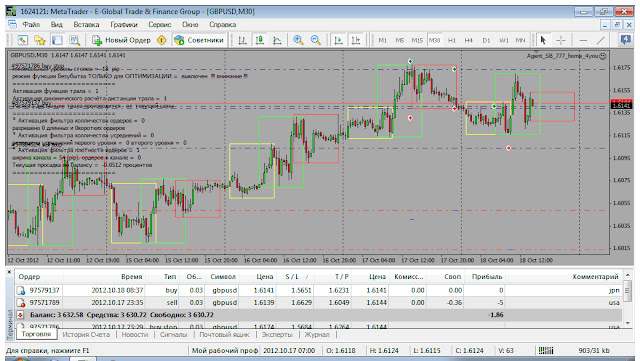640x361 pixels.
Task: Open the Сервис menu
Action: coord(160,25)
